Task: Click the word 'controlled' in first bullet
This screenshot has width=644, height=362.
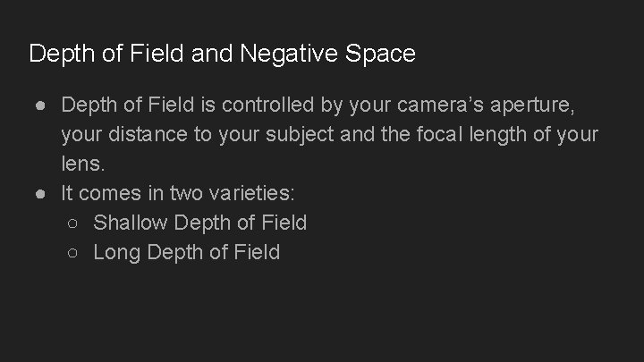Action: click(x=267, y=106)
